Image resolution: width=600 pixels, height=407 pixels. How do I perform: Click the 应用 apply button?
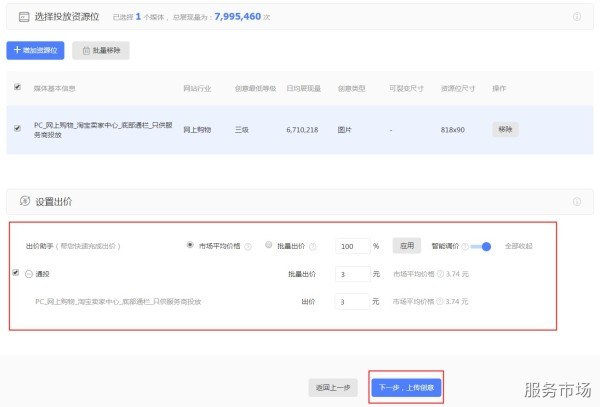(x=407, y=246)
